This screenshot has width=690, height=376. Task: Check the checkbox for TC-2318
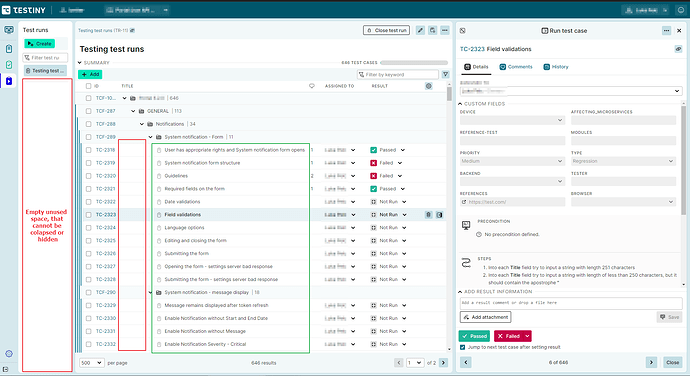pos(88,150)
